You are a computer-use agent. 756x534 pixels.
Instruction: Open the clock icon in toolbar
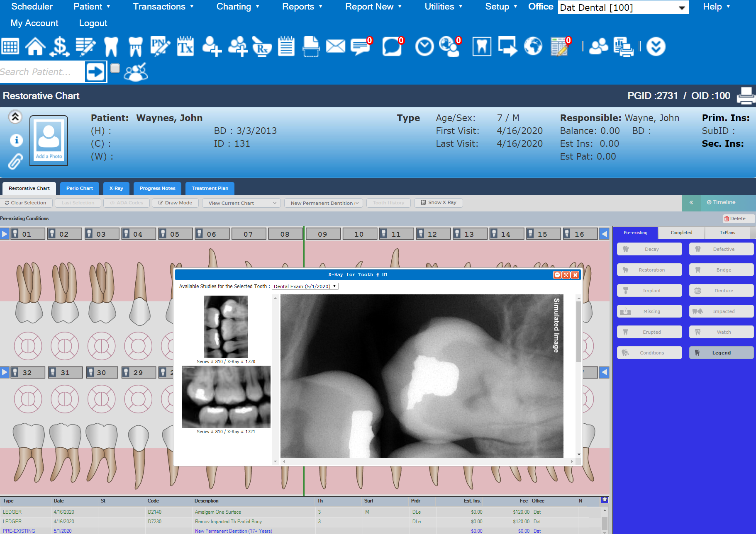pos(424,46)
